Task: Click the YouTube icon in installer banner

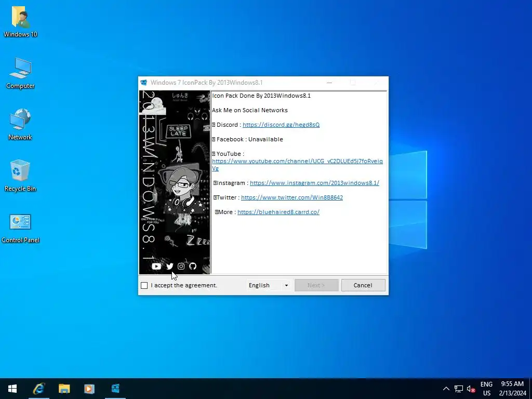Action: click(x=156, y=267)
